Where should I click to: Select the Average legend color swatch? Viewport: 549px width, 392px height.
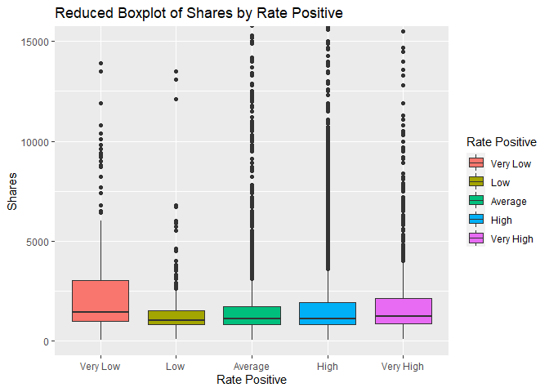(x=477, y=201)
